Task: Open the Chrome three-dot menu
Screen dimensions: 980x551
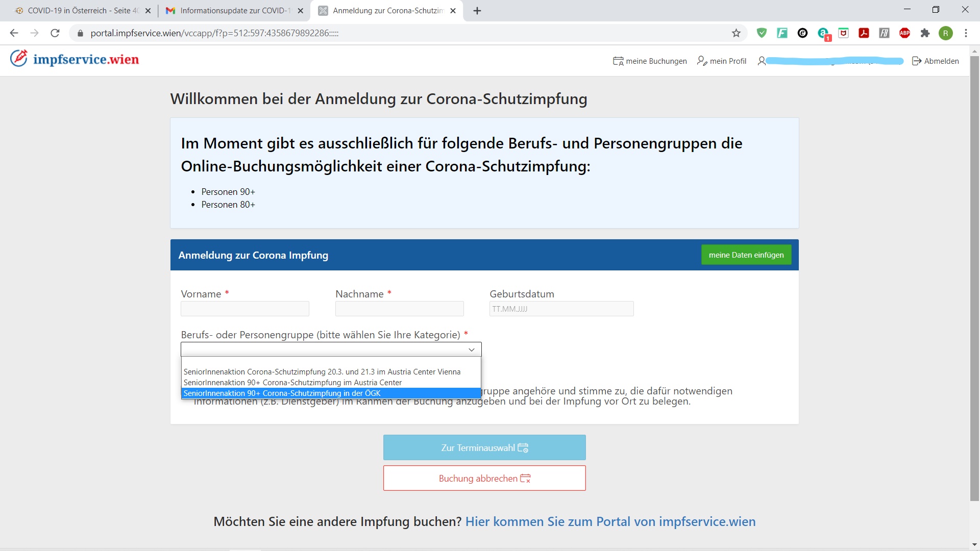Action: click(966, 33)
